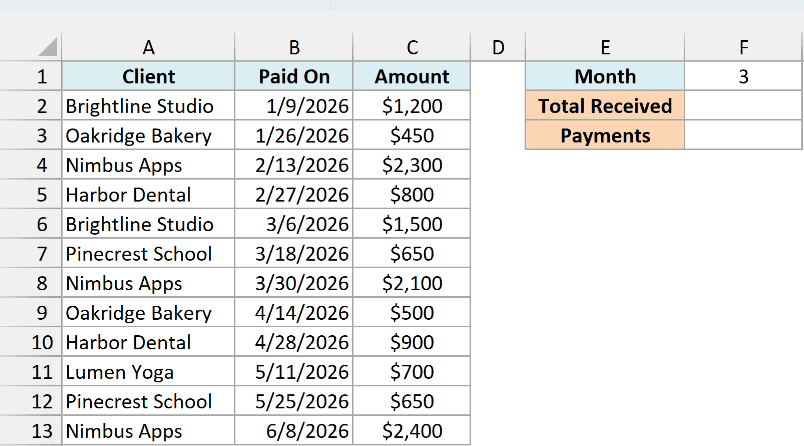
Task: Click the date 3/18/2026
Action: [x=294, y=254]
